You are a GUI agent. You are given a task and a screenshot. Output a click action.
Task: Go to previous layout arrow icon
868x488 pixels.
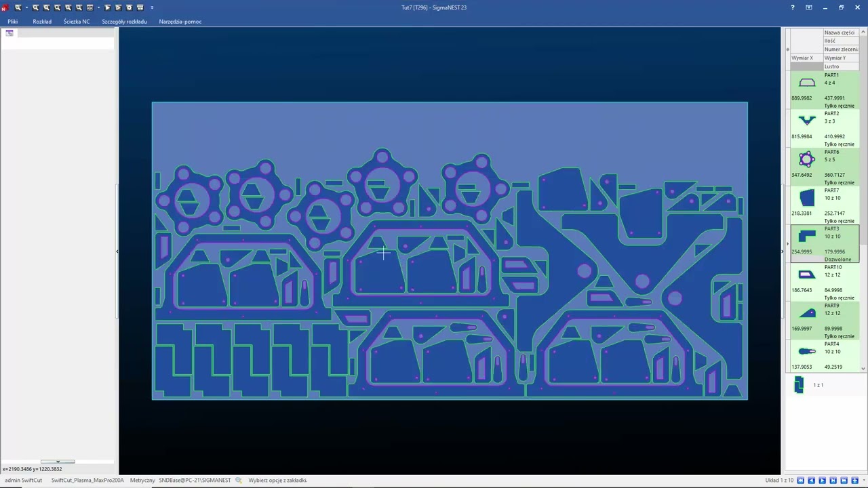[x=811, y=481]
